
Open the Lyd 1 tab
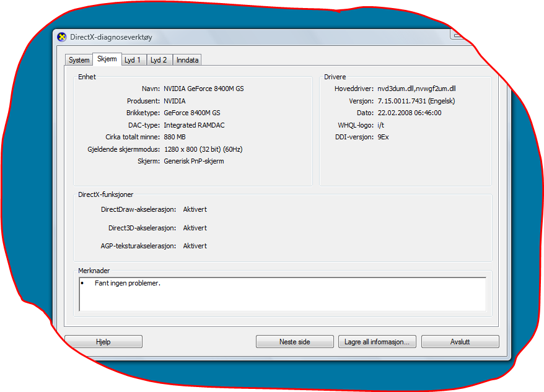[133, 60]
